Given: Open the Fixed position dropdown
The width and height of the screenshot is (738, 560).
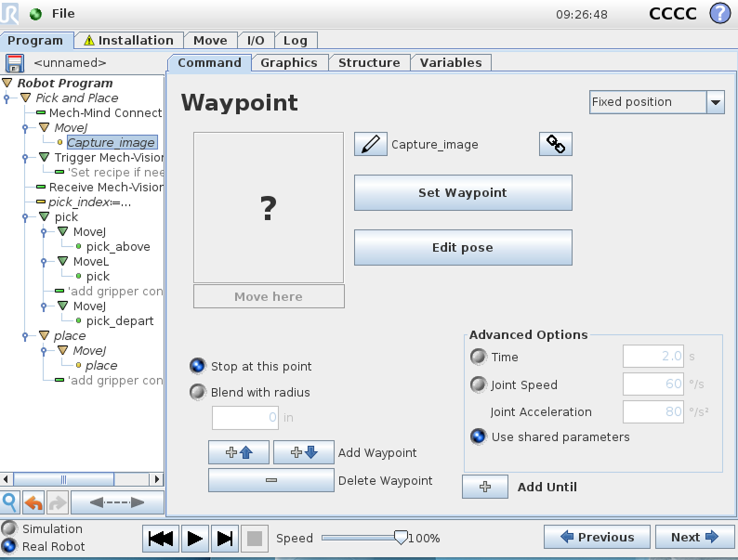Looking at the screenshot, I should pyautogui.click(x=715, y=102).
